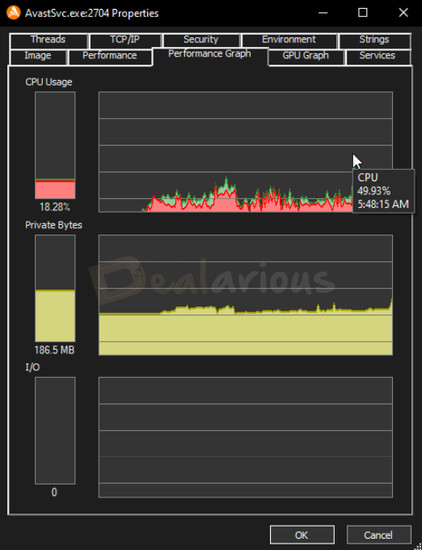Select the Performance tab

(x=110, y=57)
